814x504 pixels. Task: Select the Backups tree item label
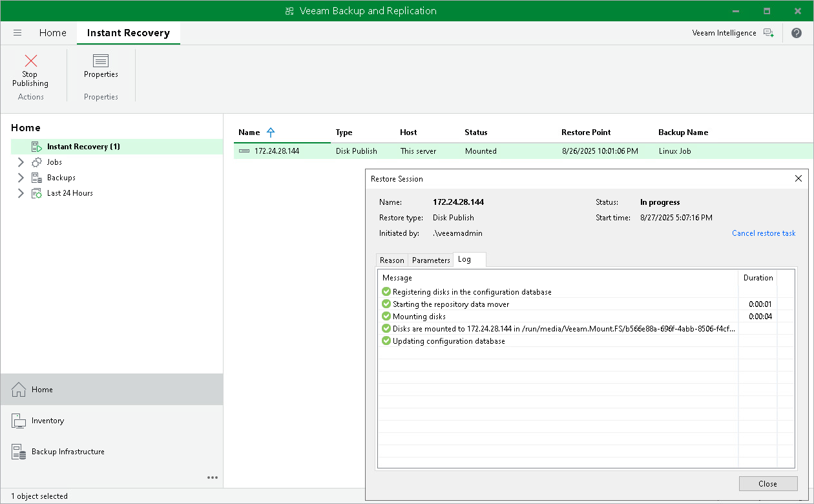point(61,178)
